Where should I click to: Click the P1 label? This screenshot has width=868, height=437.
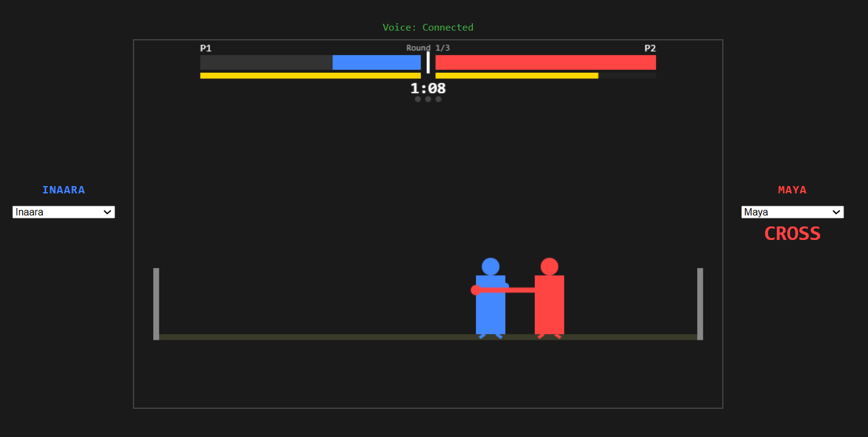coord(206,48)
